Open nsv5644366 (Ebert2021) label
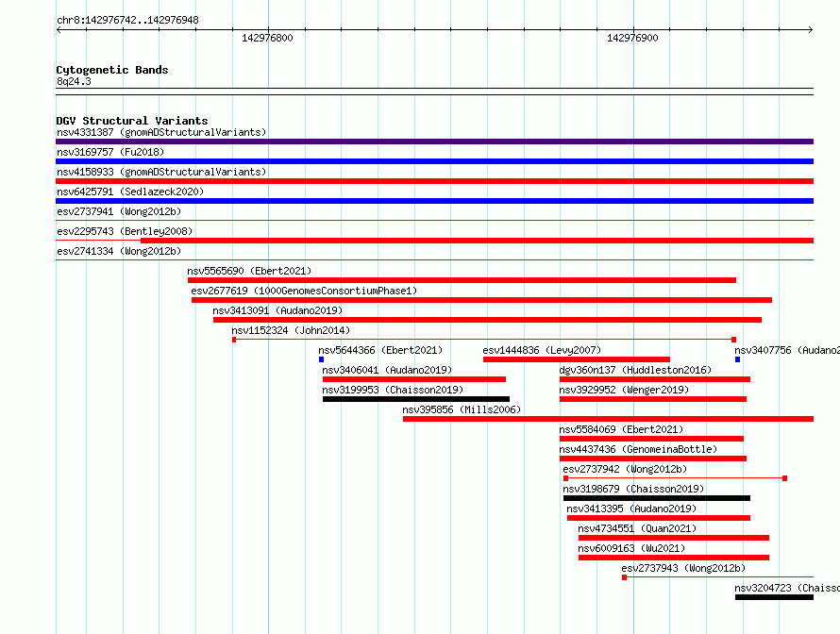 tap(380, 350)
